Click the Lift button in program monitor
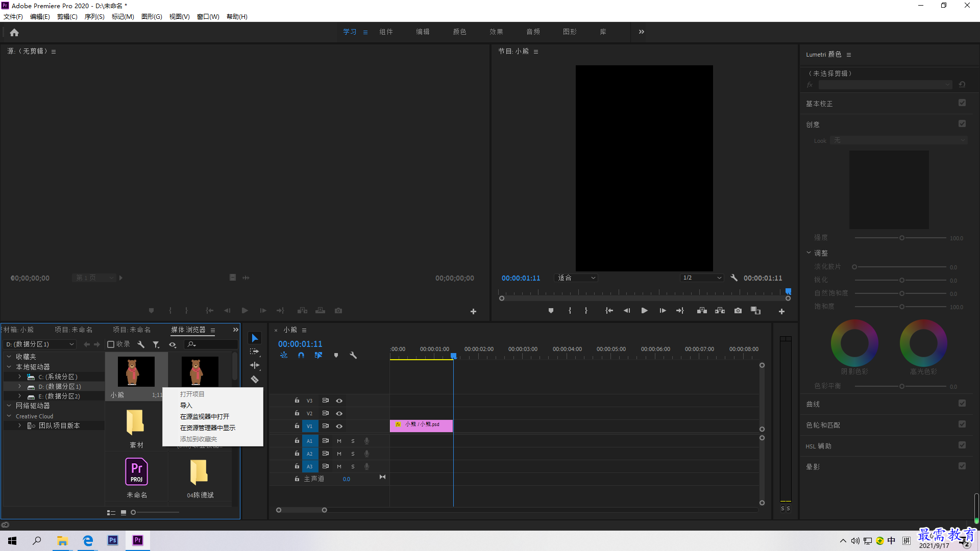Viewport: 980px width, 551px height. pos(702,311)
